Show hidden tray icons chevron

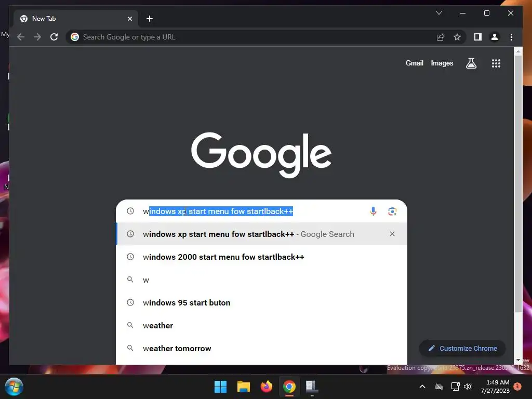click(422, 387)
